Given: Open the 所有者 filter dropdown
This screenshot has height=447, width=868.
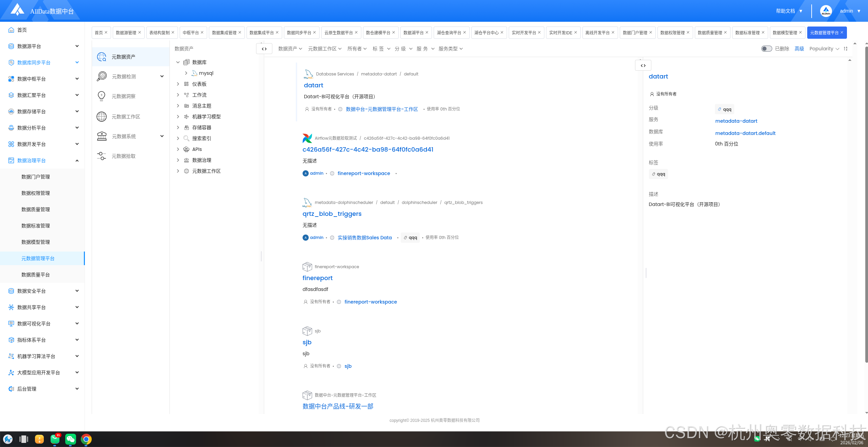Looking at the screenshot, I should [357, 49].
